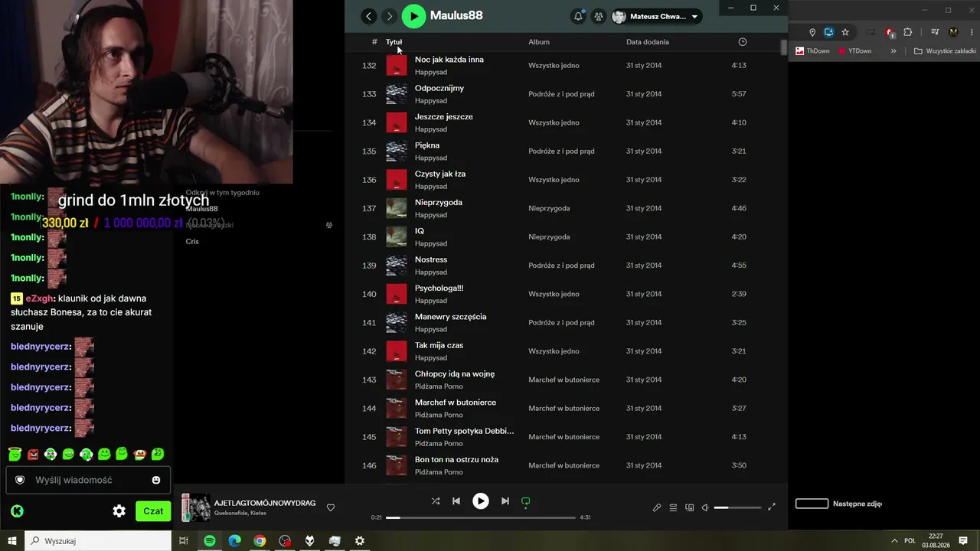Sort playlist by duration clock icon
The width and height of the screenshot is (980, 551).
pos(742,42)
